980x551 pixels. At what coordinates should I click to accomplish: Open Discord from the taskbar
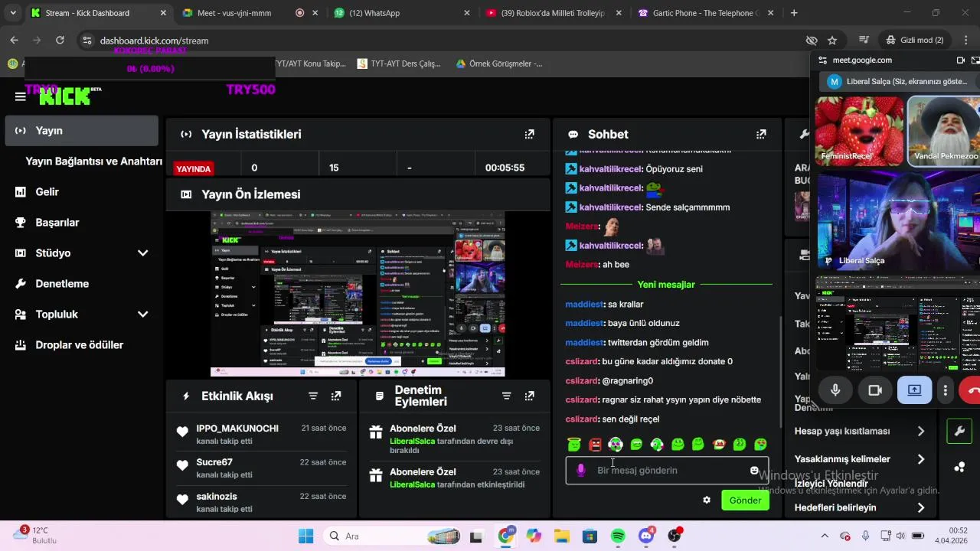pos(646,536)
